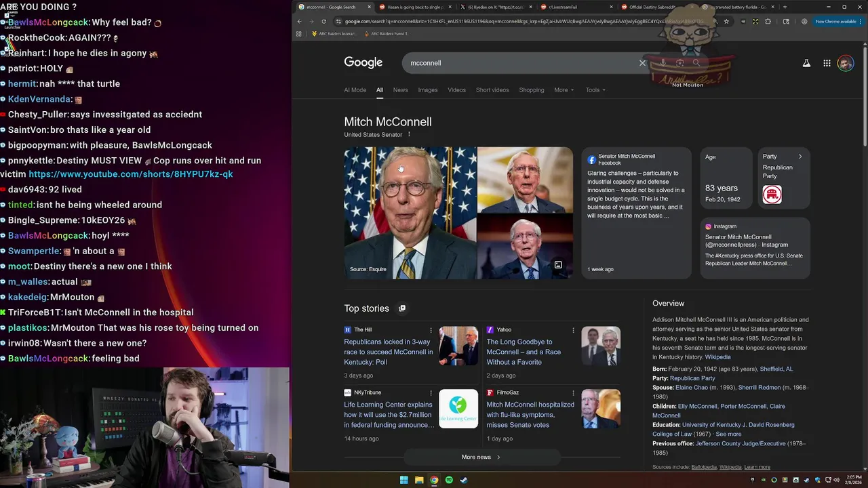Open Wikipedia link in Overview
The height and width of the screenshot is (488, 868).
[717, 357]
